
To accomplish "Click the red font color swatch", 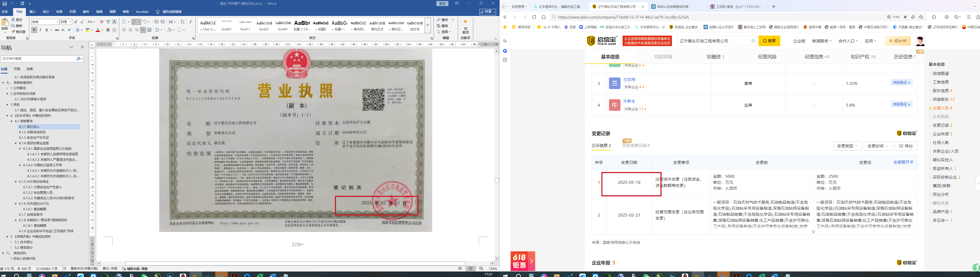I will click(98, 30).
